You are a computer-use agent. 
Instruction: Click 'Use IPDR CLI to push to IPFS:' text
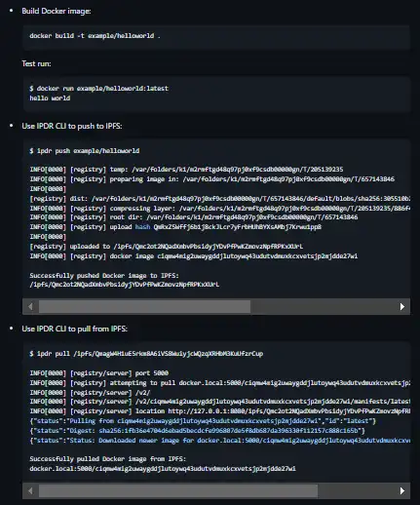click(72, 126)
